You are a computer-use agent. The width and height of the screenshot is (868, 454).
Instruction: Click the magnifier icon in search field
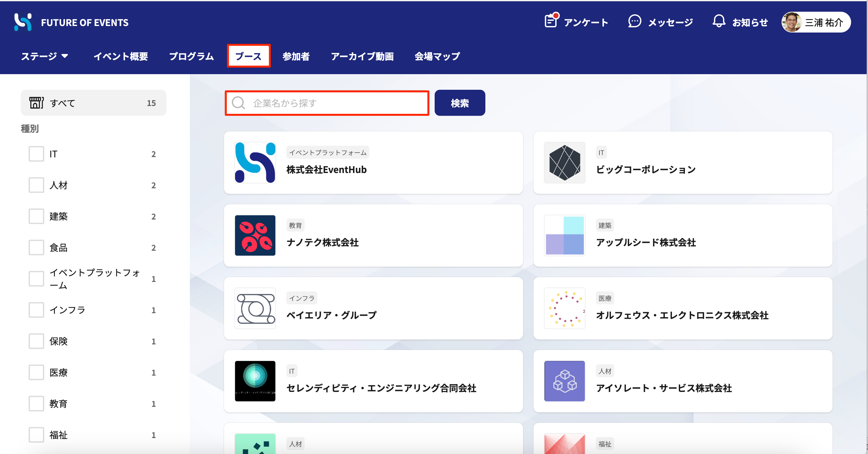tap(238, 103)
